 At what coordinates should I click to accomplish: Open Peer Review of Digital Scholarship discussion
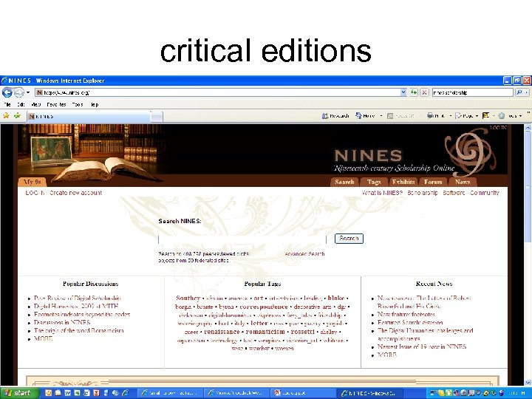(78, 299)
